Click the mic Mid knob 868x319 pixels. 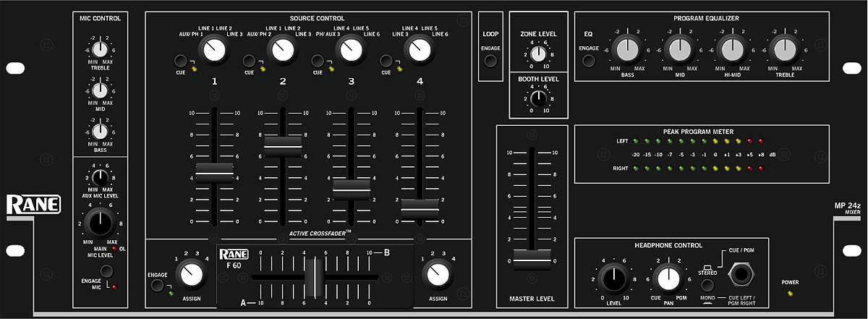[101, 90]
